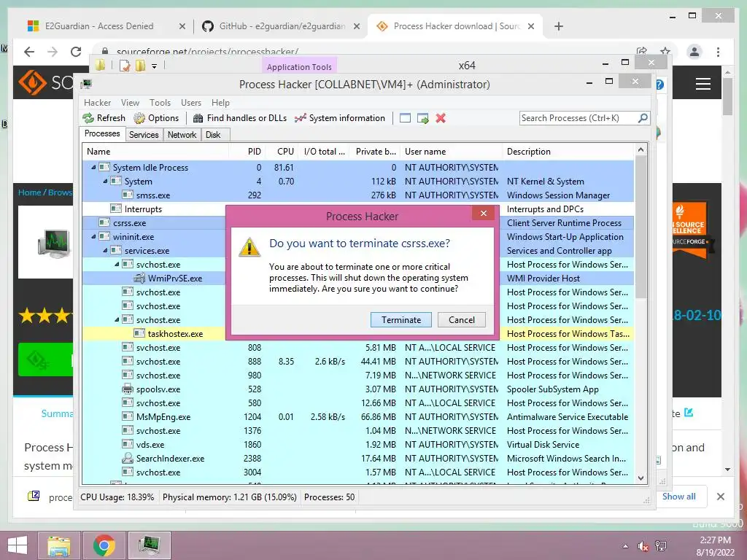Switch to GitHub e2guardian browser tab

281,26
